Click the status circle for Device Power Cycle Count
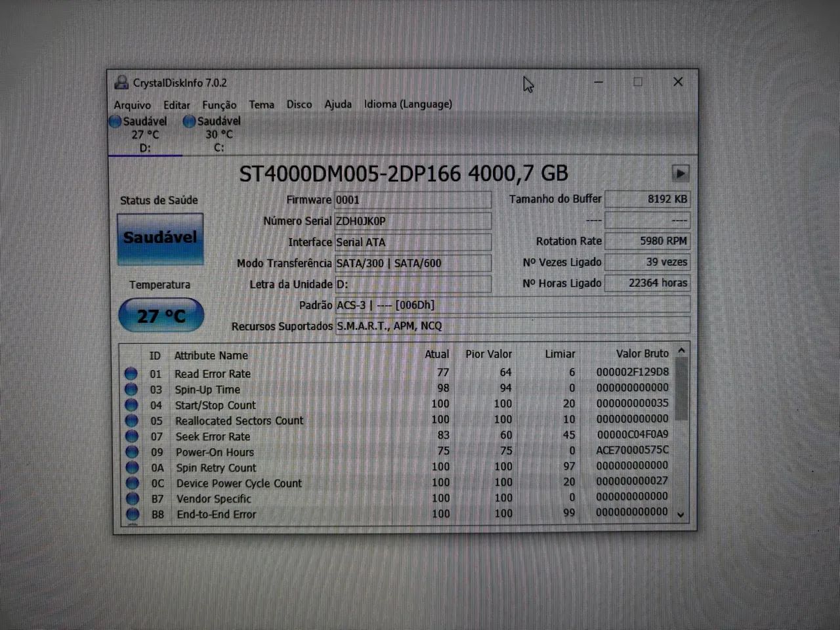This screenshot has height=630, width=840. (133, 483)
